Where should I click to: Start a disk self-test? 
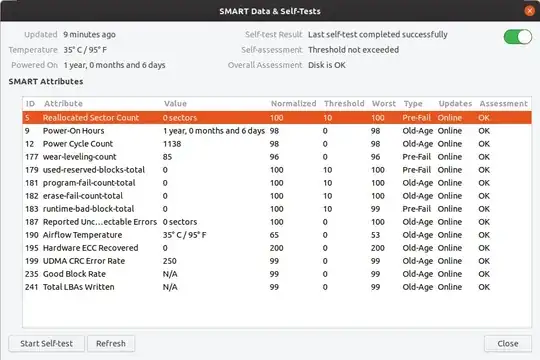(x=46, y=343)
